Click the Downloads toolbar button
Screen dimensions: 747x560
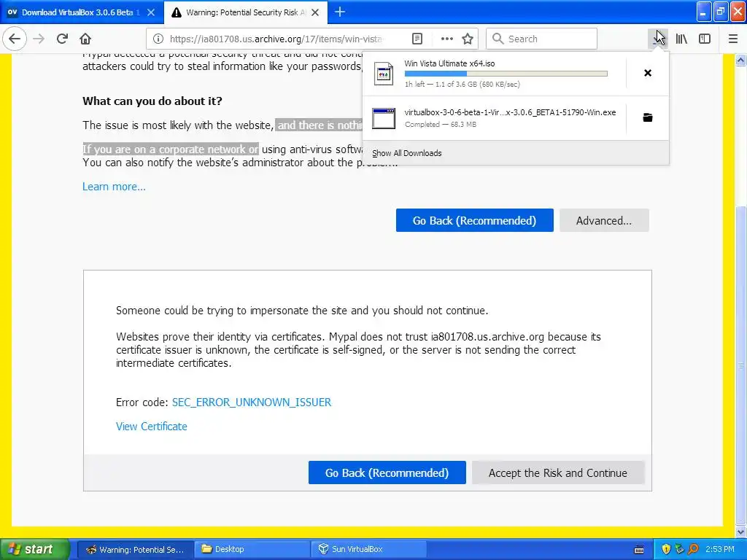pyautogui.click(x=658, y=39)
